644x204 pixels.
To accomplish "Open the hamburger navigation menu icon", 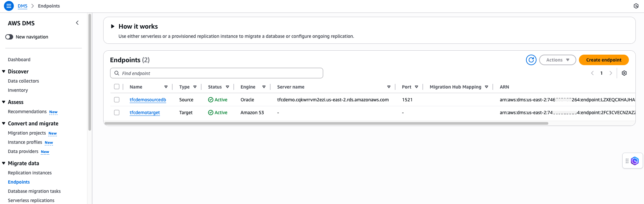I will 9,6.
